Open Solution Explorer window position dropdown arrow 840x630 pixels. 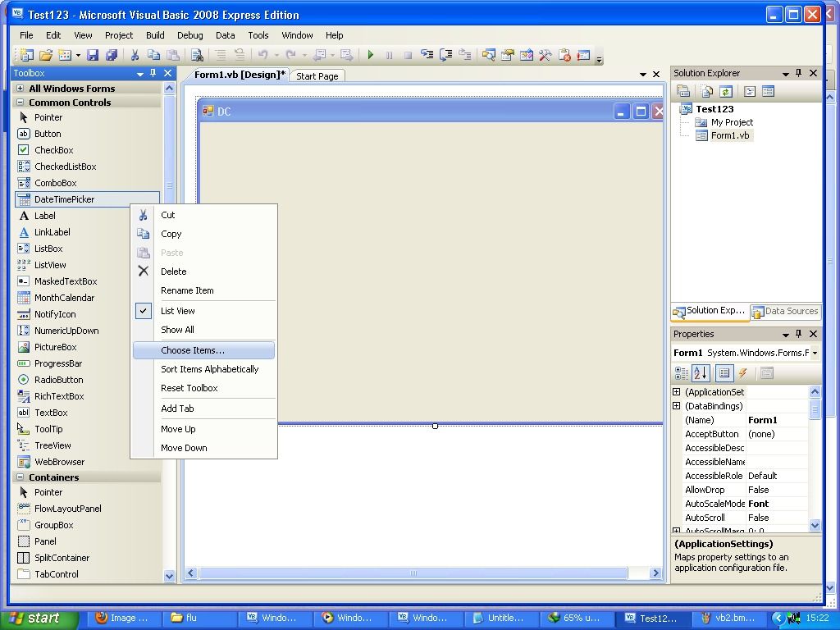pyautogui.click(x=785, y=73)
